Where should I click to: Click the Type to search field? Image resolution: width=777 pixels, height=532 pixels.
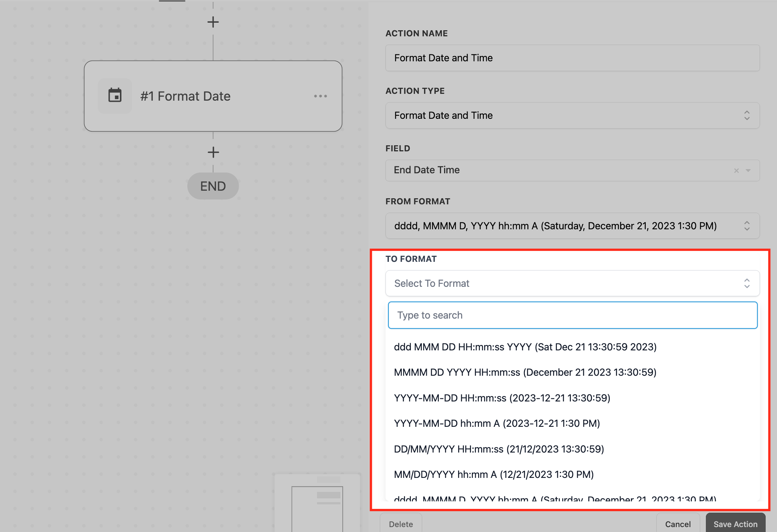[x=572, y=315]
